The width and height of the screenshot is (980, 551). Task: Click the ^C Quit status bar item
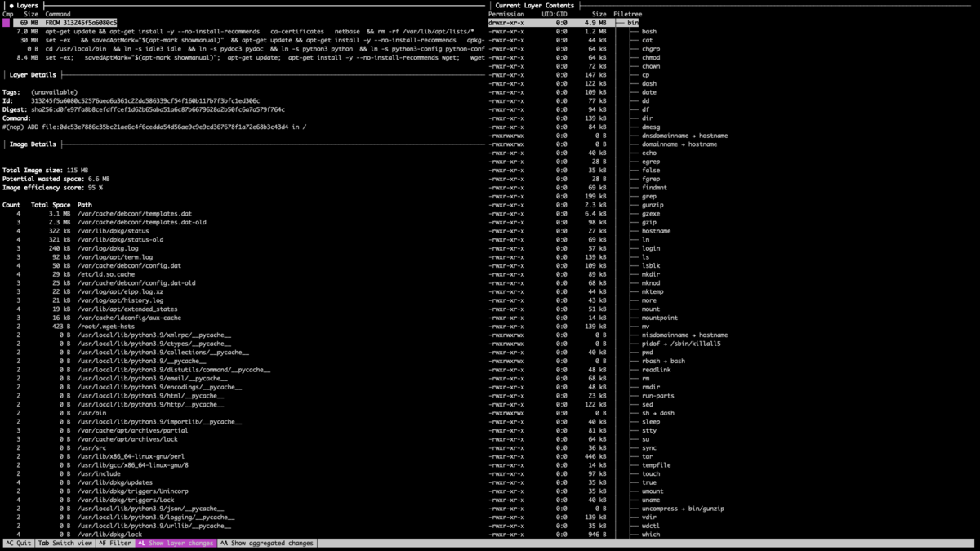(x=19, y=543)
